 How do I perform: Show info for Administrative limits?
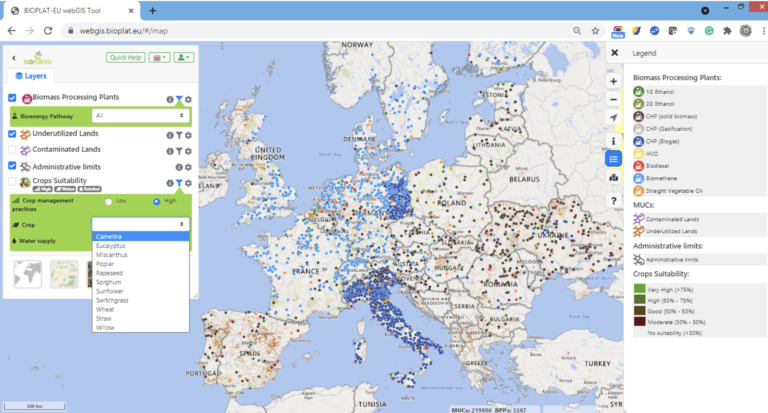[x=179, y=167]
